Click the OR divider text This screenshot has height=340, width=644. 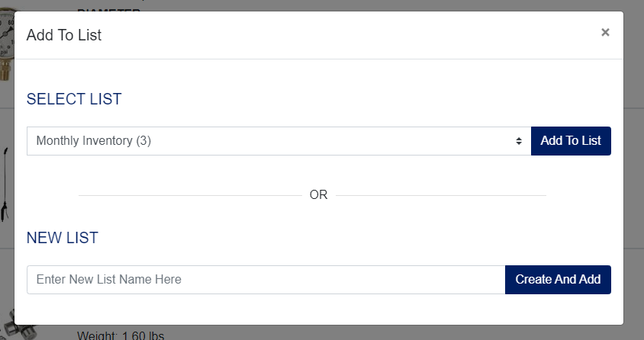318,195
